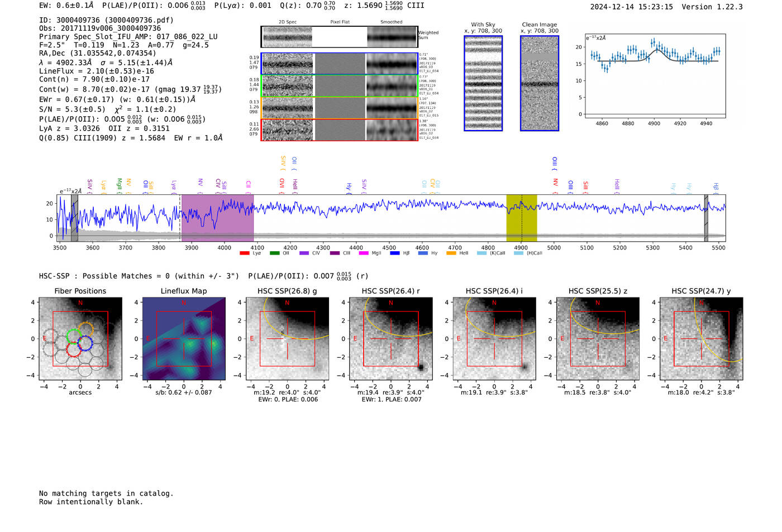Open the Fiber Positions image panel
Viewport: 782px width, 532px height.
pos(80,339)
